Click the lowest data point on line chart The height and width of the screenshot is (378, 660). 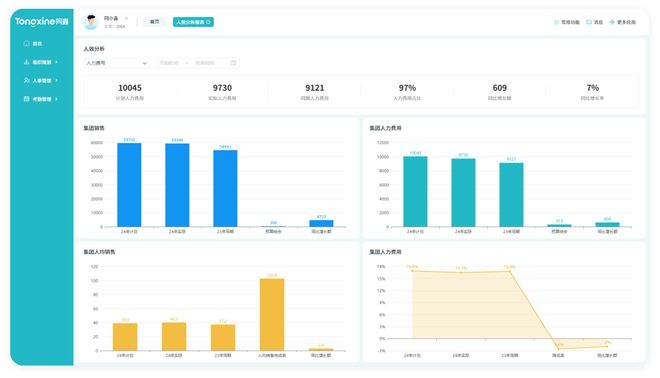[x=558, y=349]
